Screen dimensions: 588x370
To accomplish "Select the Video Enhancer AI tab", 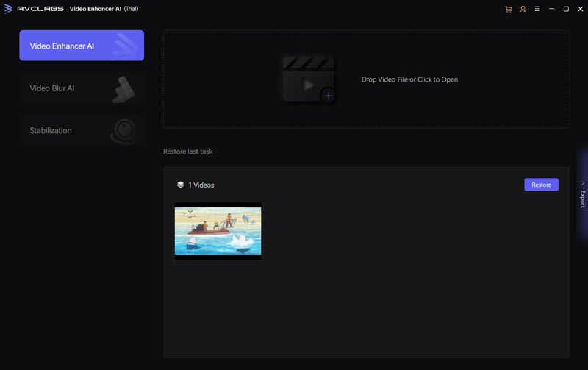I will coord(82,46).
